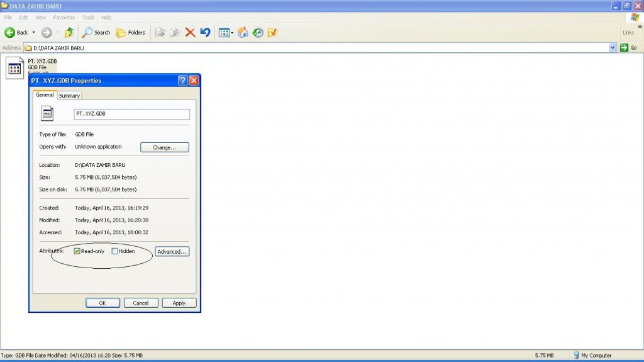Expand the Address bar dropdown
This screenshot has height=362, width=644.
pos(613,48)
